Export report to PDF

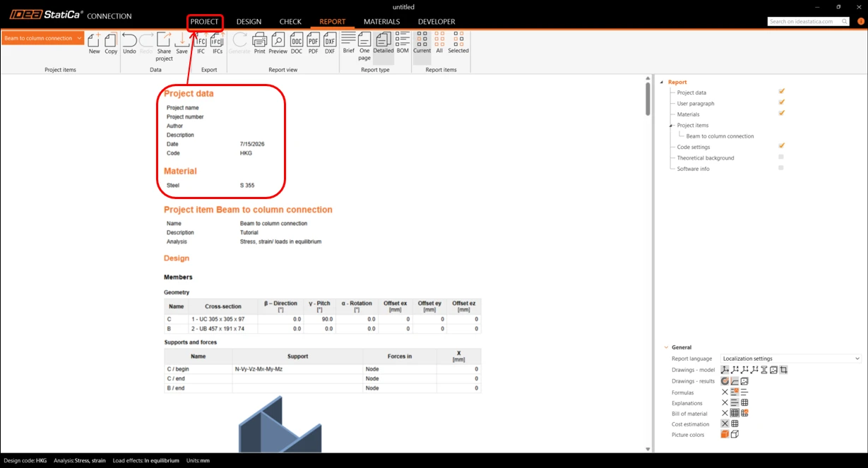tap(314, 43)
